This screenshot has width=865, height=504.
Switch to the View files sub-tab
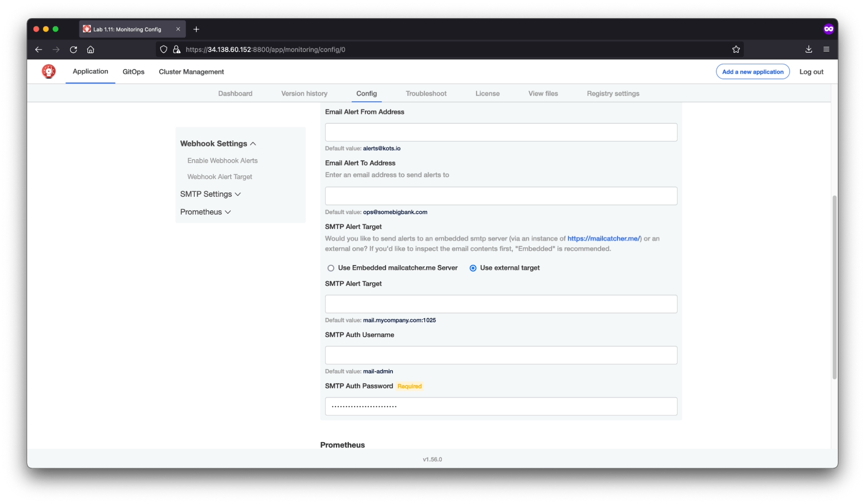[543, 93]
